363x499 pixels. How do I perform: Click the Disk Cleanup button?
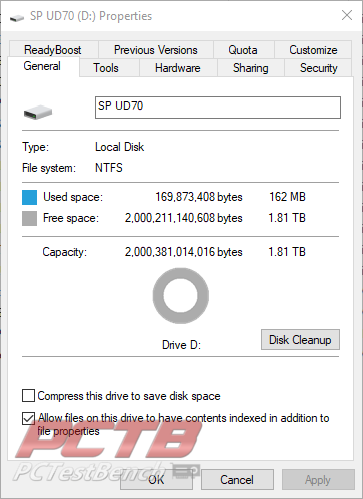click(x=300, y=340)
